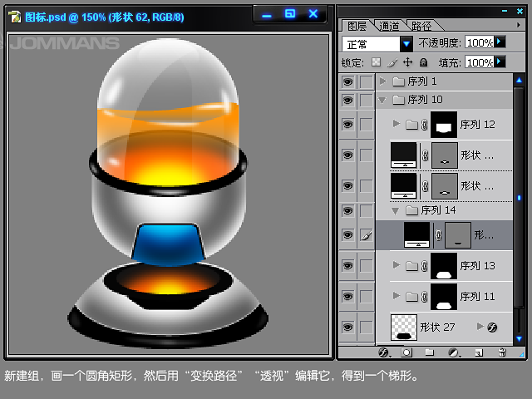Screen dimensions: 532x399
Task: Create a new group with the folder icon
Action: 430,352
